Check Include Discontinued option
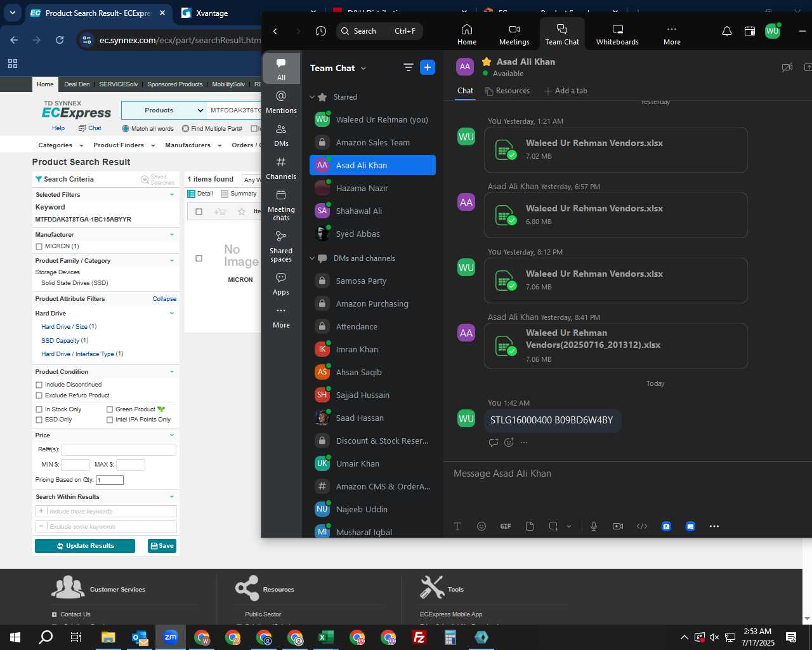Screen dimensions: 812x650 coord(39,385)
